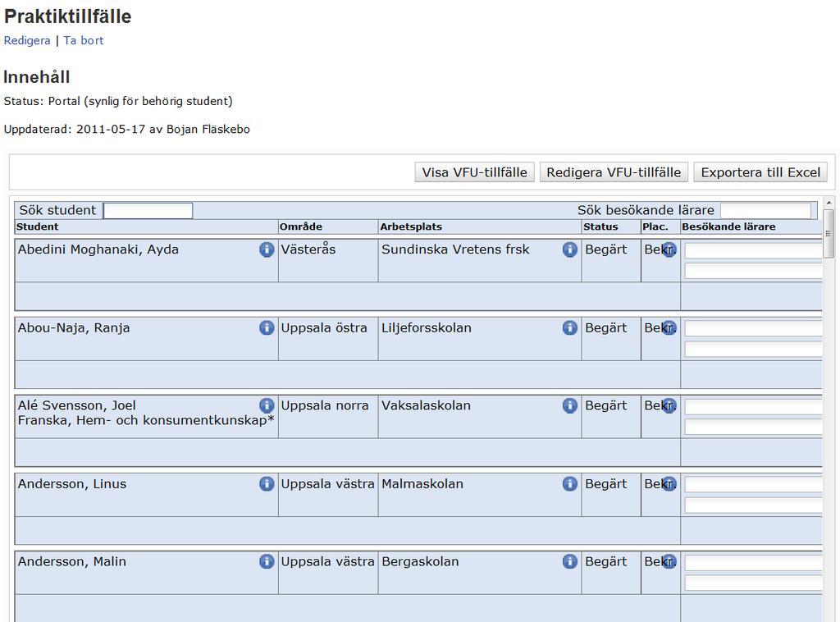
Task: Click the scrollbar up arrow
Action: [x=829, y=203]
